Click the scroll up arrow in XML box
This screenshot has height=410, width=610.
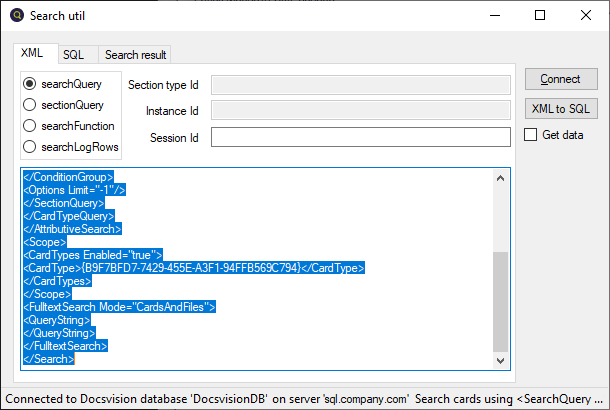click(x=500, y=177)
